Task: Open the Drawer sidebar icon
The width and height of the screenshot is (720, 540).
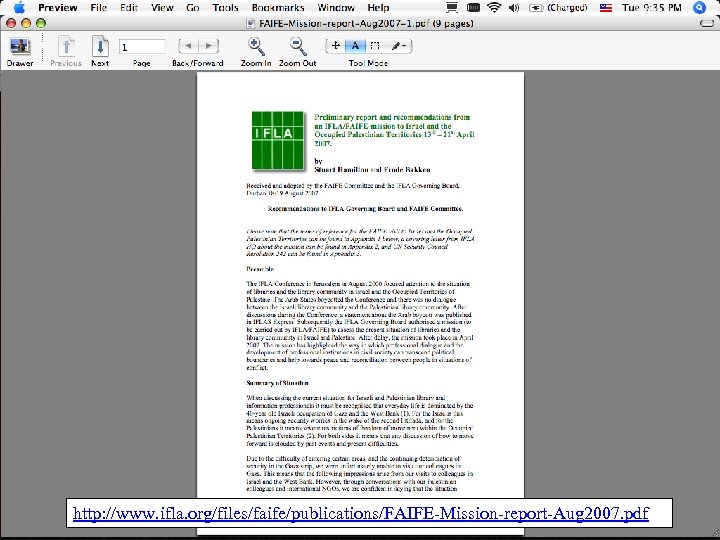Action: click(20, 46)
